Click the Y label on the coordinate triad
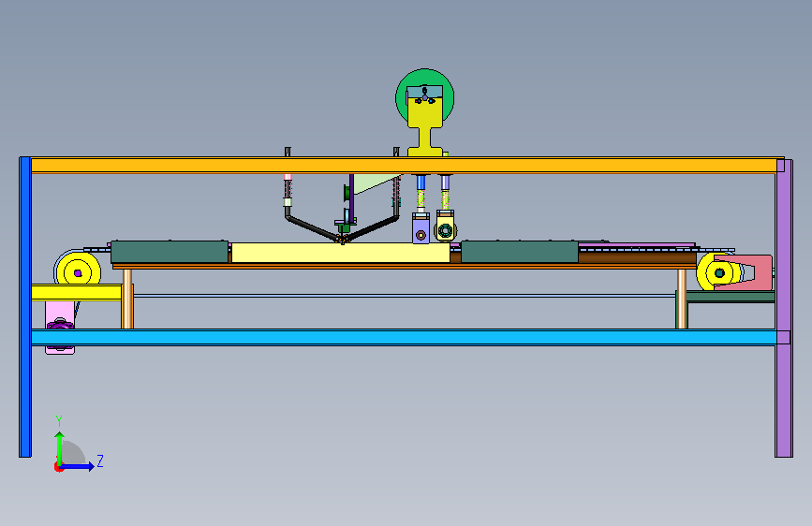 (59, 420)
